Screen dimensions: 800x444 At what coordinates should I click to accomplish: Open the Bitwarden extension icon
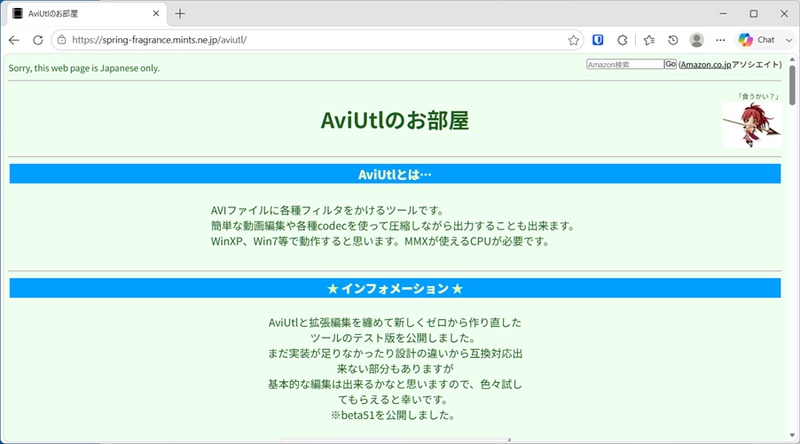pyautogui.click(x=598, y=40)
